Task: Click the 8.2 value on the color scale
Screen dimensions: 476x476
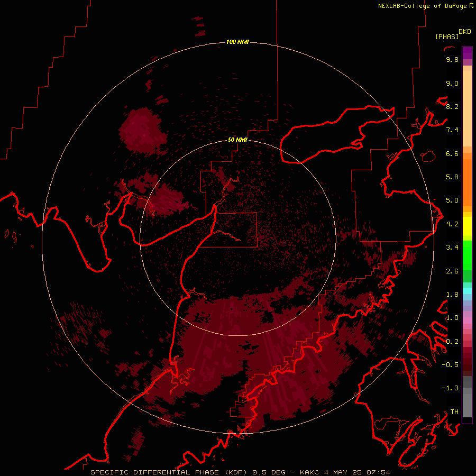Action: coord(452,106)
